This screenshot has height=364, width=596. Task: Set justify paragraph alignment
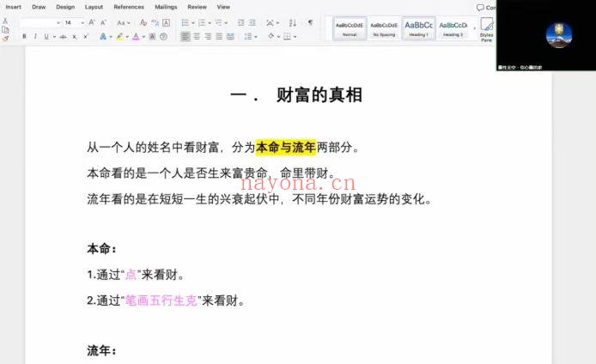click(219, 36)
